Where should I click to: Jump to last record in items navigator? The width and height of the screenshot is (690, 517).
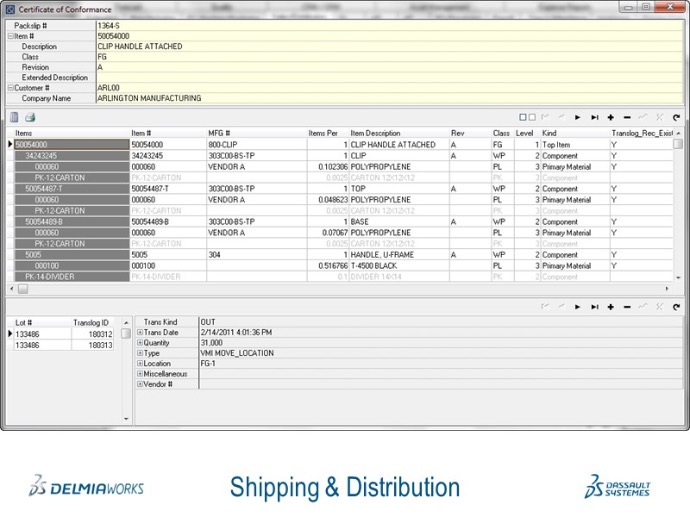point(594,117)
